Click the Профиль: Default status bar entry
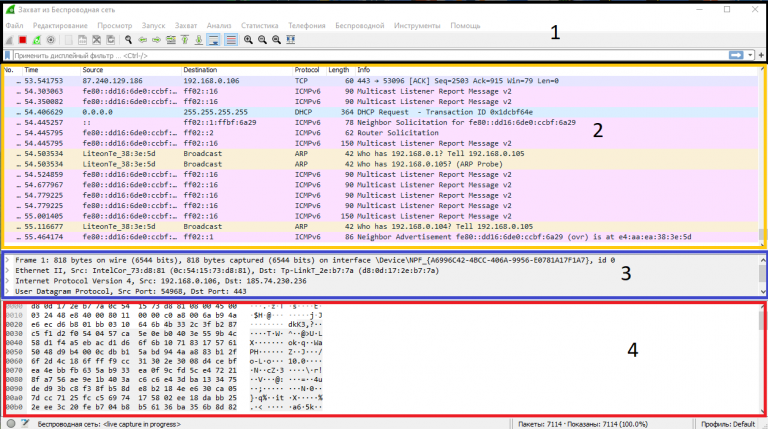Image resolution: width=768 pixels, height=429 pixels. tap(728, 424)
